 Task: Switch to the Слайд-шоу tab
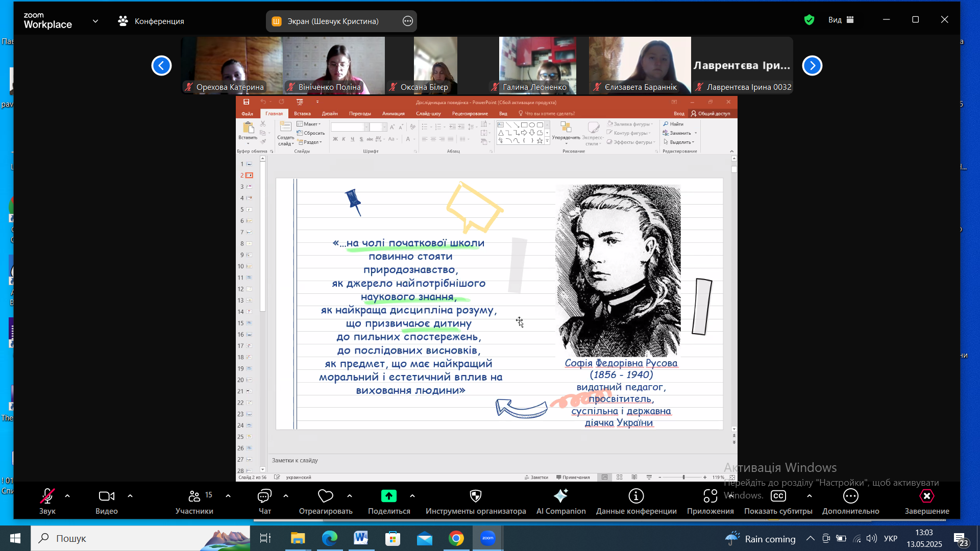click(428, 114)
